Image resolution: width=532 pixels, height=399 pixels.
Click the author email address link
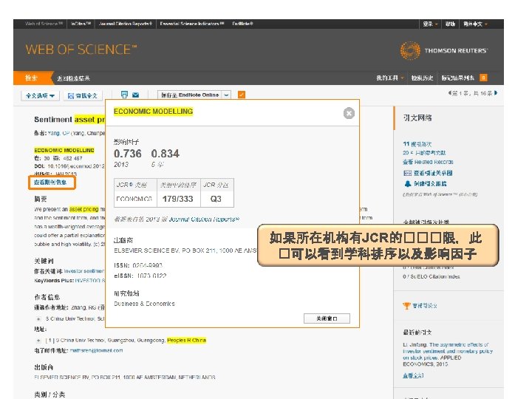96,350
